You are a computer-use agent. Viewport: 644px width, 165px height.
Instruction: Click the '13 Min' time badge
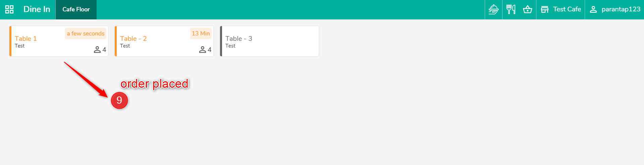[201, 33]
